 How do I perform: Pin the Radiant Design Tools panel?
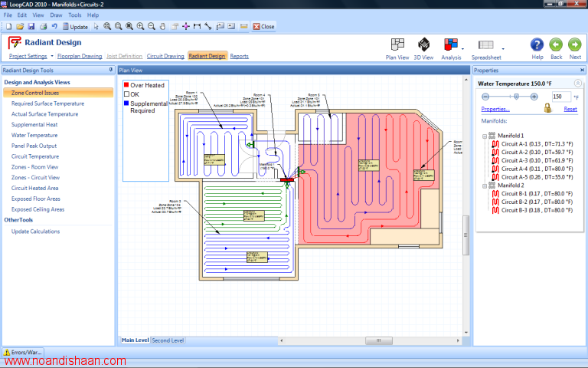pos(110,70)
